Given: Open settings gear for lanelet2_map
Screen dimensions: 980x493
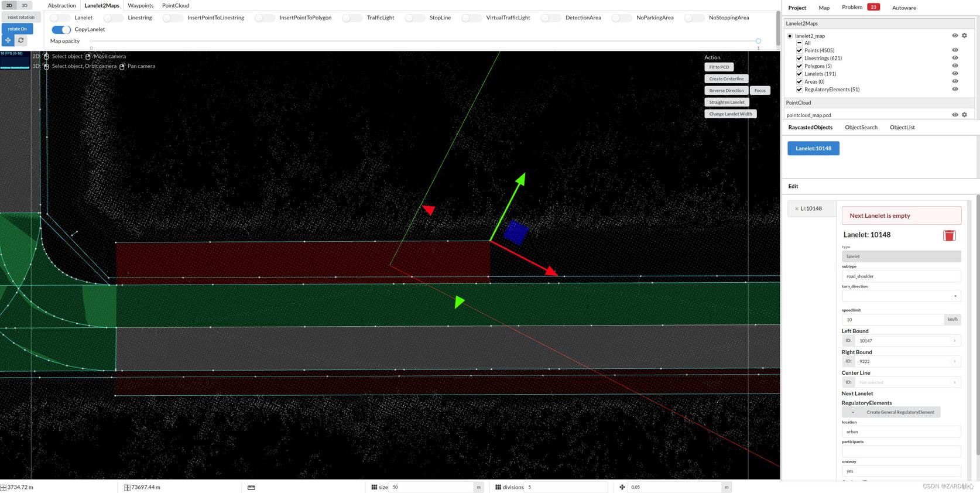Looking at the screenshot, I should point(964,36).
